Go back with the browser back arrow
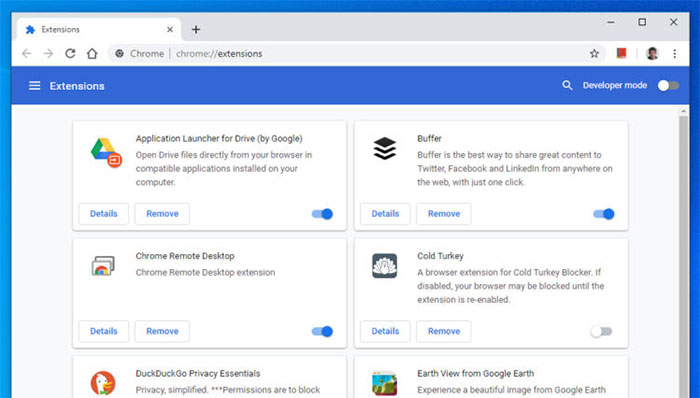Image resolution: width=700 pixels, height=398 pixels. (x=27, y=54)
